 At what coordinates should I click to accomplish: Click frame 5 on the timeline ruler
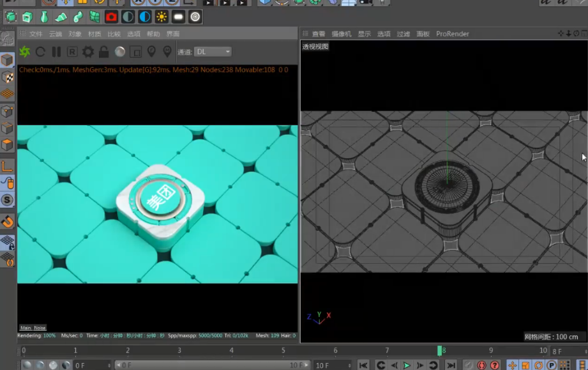(283, 351)
